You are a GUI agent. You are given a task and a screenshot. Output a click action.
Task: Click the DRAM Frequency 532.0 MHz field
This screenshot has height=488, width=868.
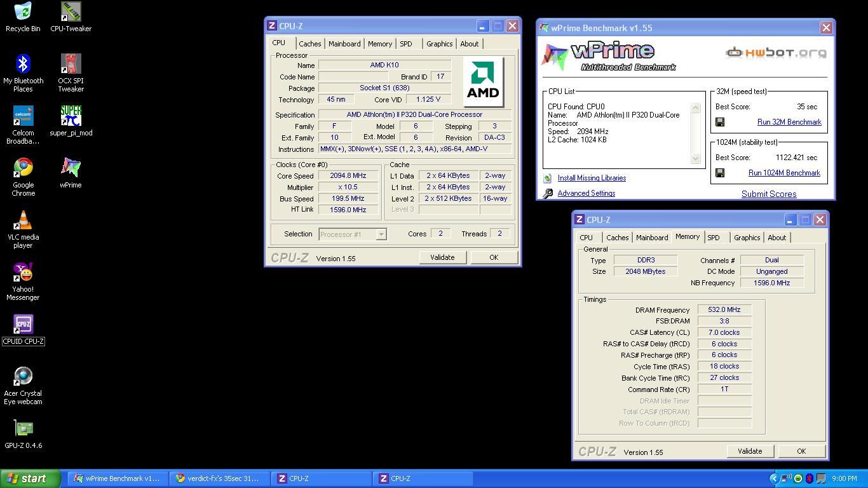click(x=724, y=310)
